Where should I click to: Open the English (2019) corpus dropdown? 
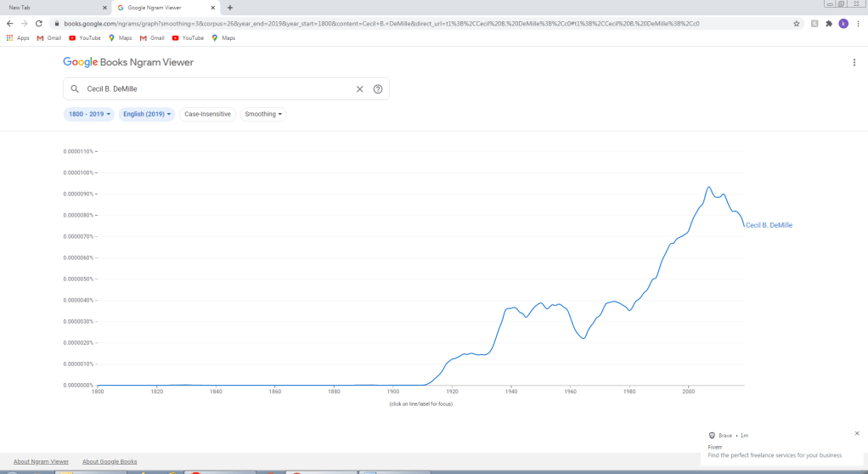coord(147,114)
